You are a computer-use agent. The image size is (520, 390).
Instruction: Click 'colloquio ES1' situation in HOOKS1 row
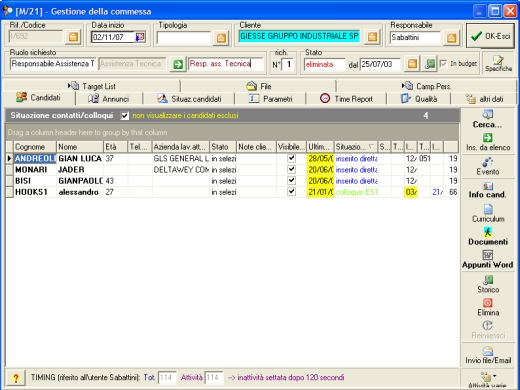point(356,192)
